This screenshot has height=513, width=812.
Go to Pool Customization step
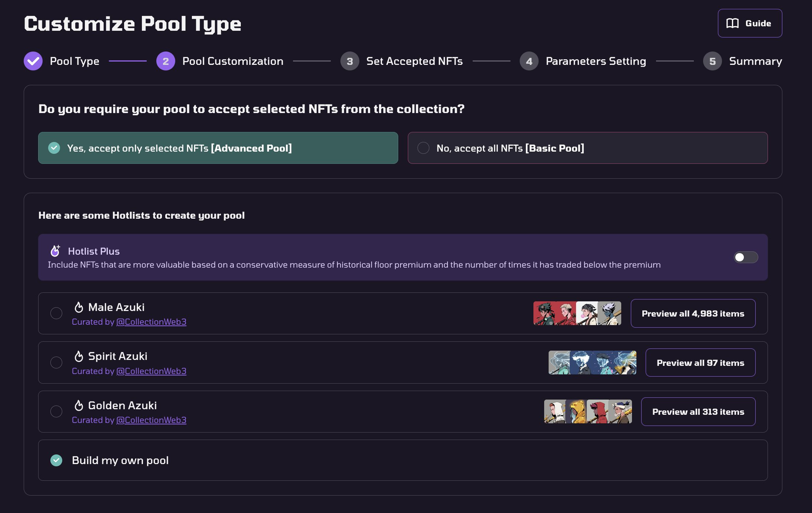tap(233, 61)
